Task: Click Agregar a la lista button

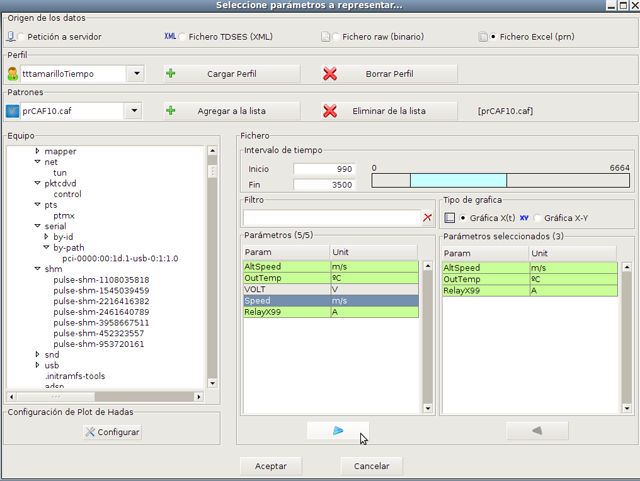Action: click(232, 111)
